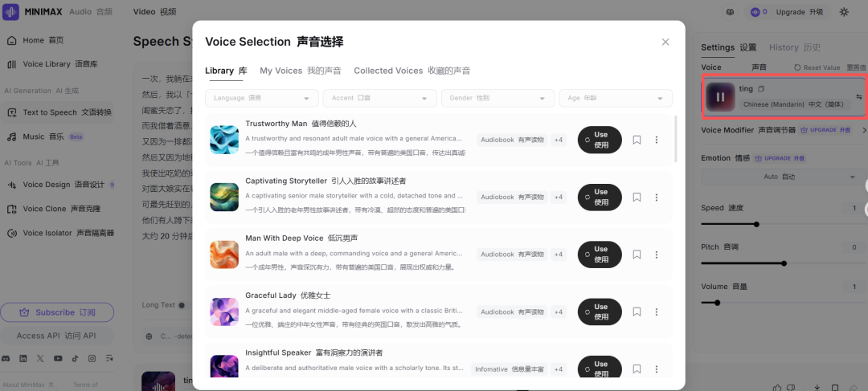Use the Man With Deep Voice voice
The image size is (868, 391).
point(600,255)
